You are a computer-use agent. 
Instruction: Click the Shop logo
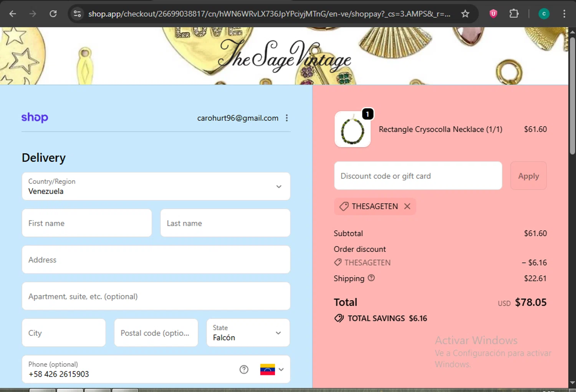pos(35,117)
